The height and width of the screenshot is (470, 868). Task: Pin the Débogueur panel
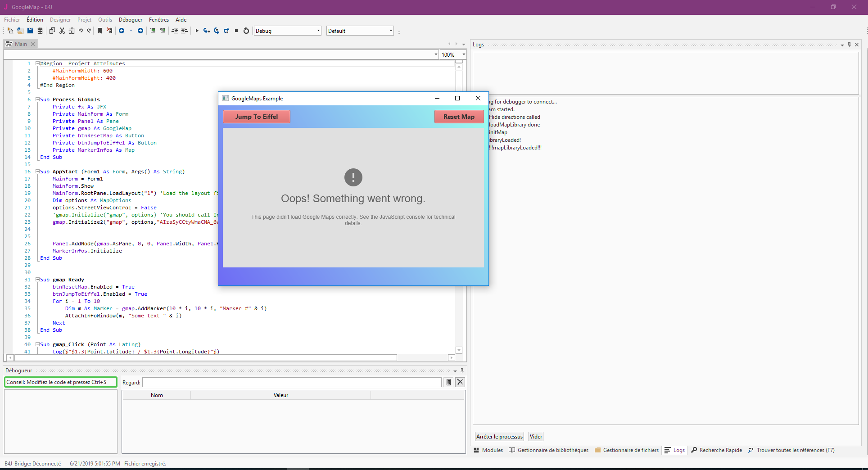click(462, 371)
